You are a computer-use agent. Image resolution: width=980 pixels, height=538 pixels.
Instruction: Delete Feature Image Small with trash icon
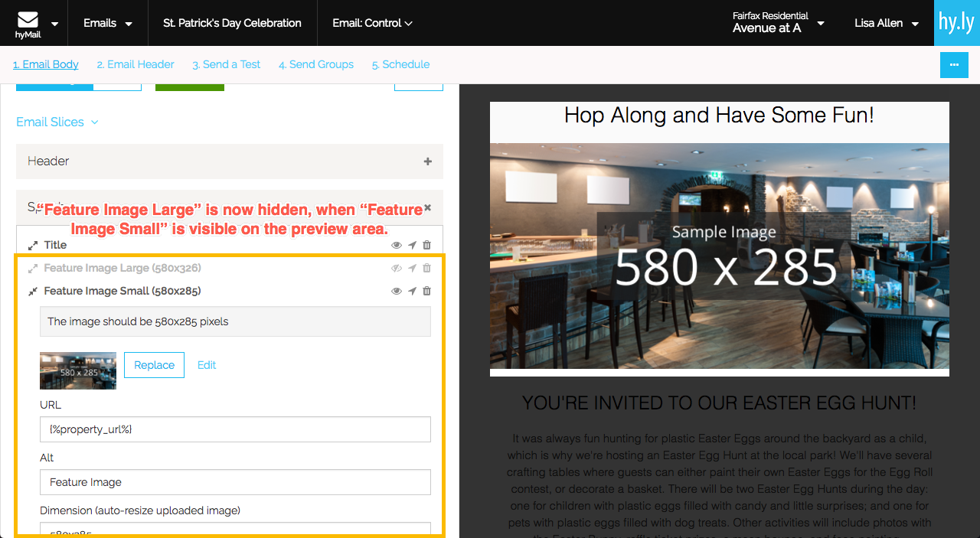click(x=427, y=292)
